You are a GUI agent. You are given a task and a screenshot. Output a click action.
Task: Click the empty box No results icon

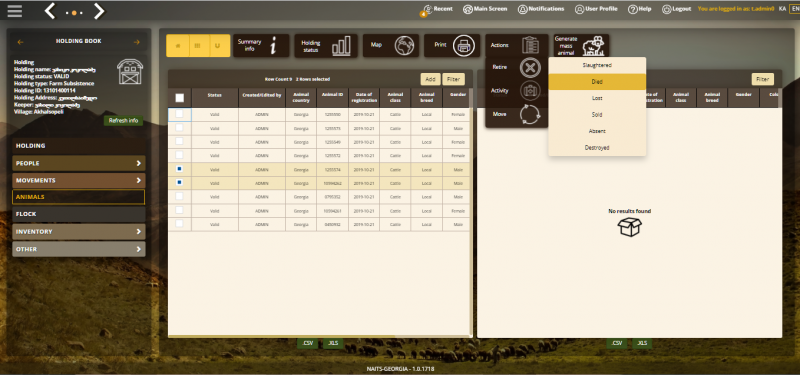[630, 227]
